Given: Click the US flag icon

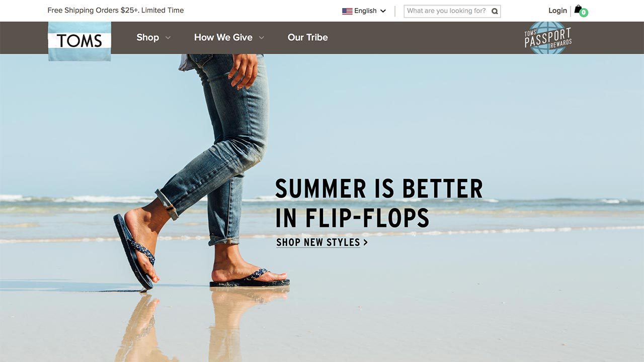Looking at the screenshot, I should [x=347, y=11].
